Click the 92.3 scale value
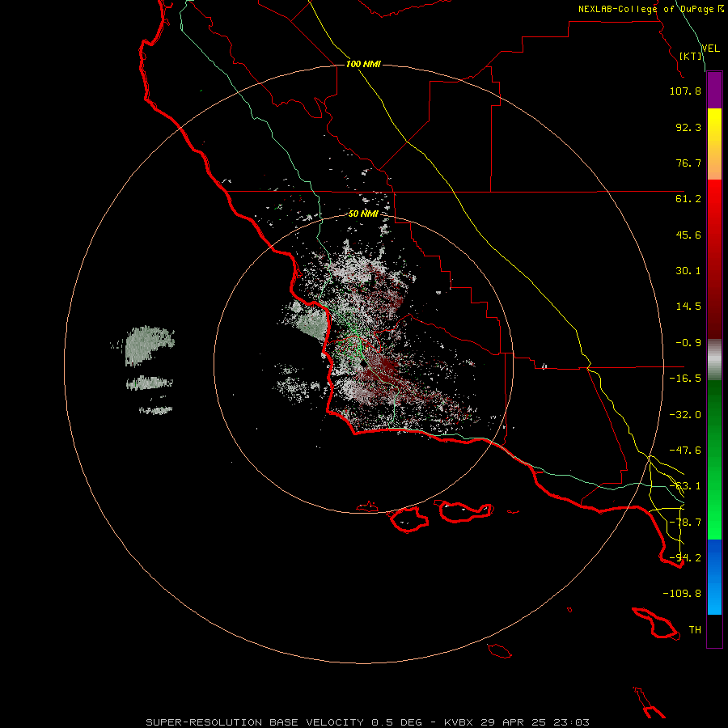Viewport: 728px width, 728px height. pyautogui.click(x=688, y=127)
